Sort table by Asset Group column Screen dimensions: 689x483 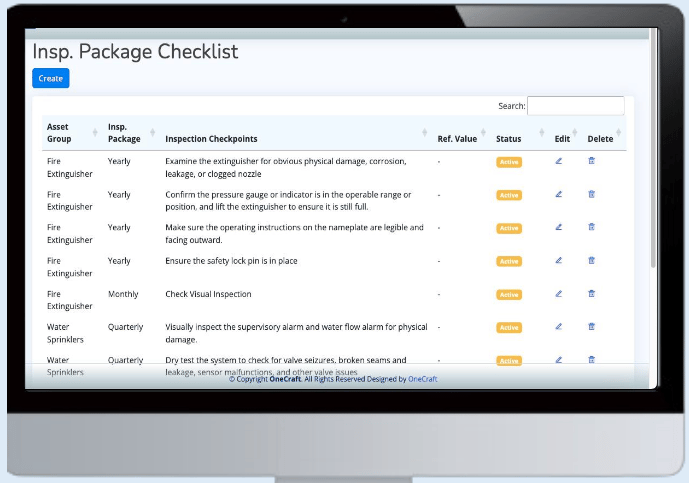tap(59, 133)
